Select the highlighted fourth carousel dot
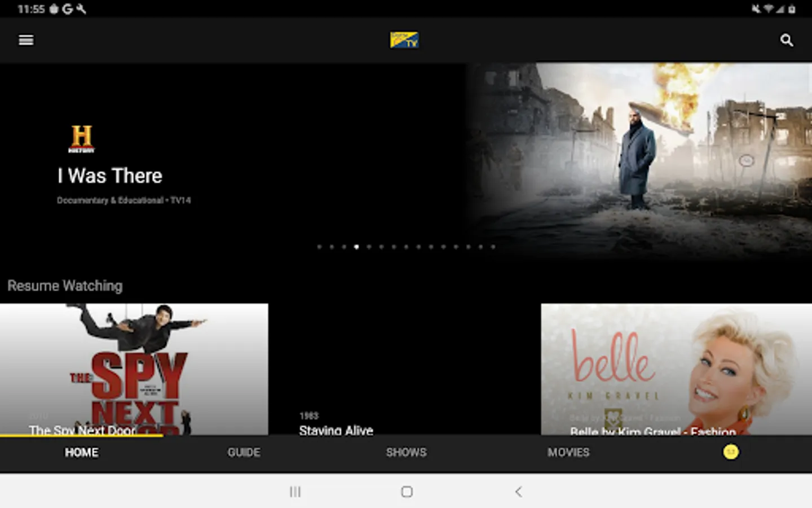Screen dimensions: 812x508 [356, 247]
